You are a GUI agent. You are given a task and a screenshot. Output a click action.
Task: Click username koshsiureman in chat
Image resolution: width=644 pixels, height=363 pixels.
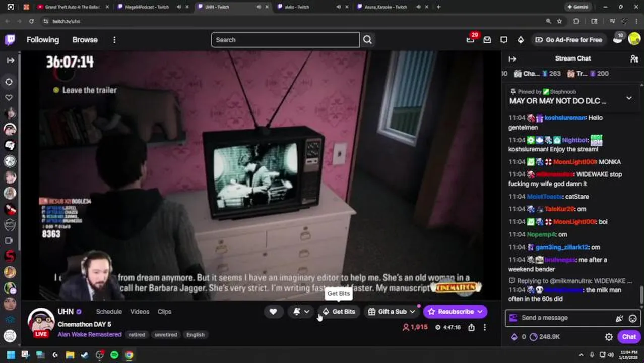565,118
